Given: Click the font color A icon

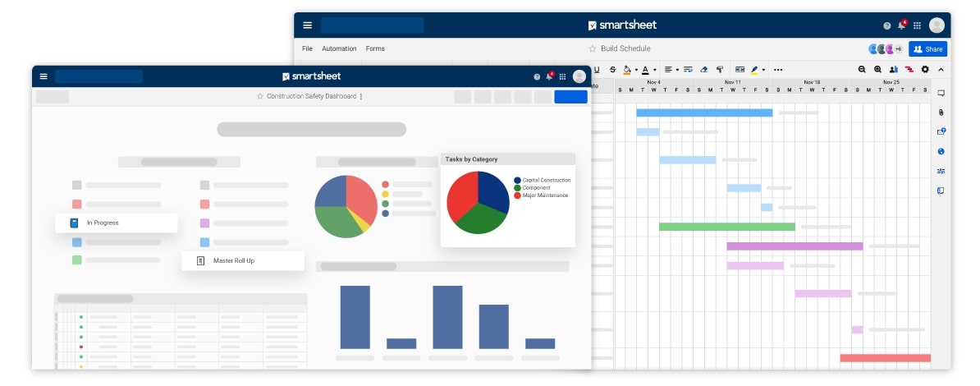Looking at the screenshot, I should [x=646, y=70].
